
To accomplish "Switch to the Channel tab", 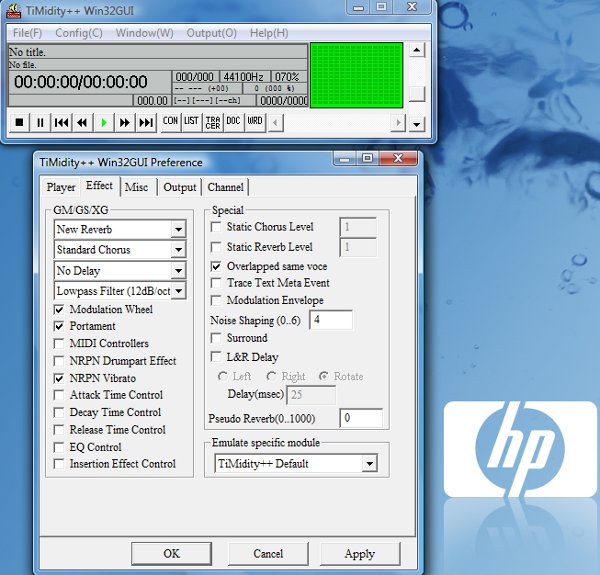I will click(225, 187).
